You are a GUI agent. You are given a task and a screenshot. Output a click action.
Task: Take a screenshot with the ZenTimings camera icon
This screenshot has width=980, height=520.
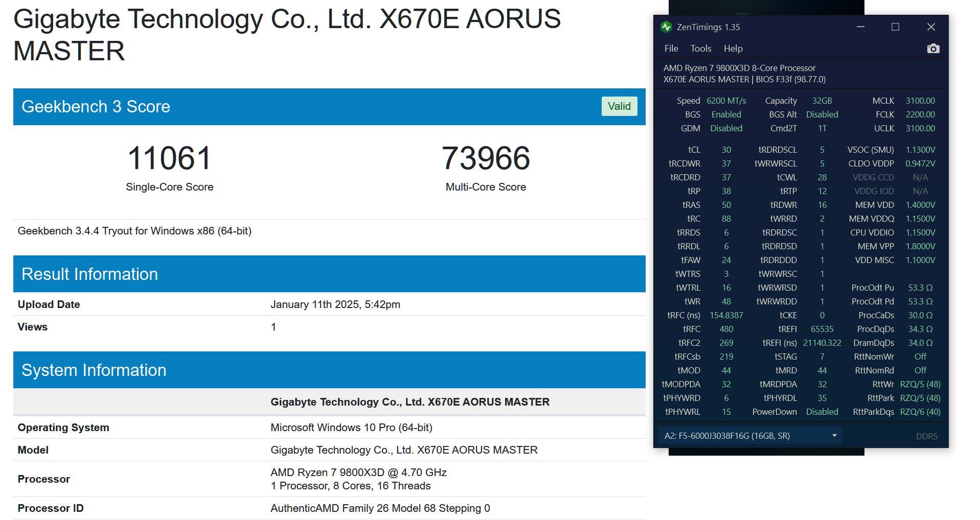[933, 49]
